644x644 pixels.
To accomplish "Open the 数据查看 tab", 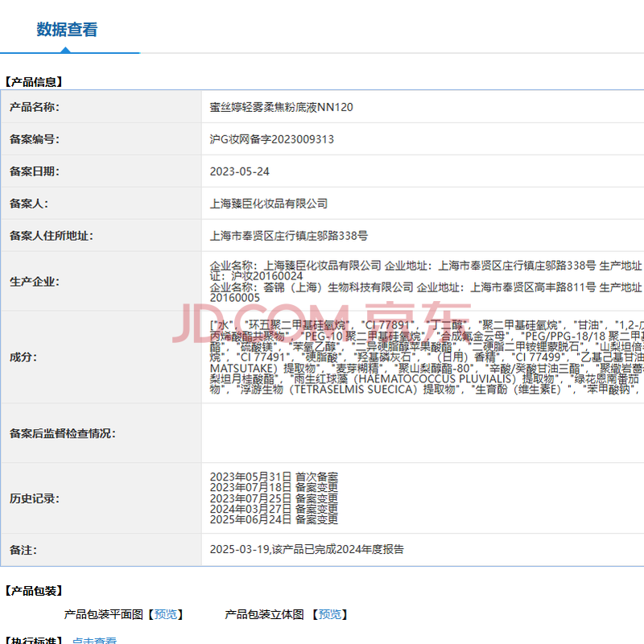I will point(67,30).
